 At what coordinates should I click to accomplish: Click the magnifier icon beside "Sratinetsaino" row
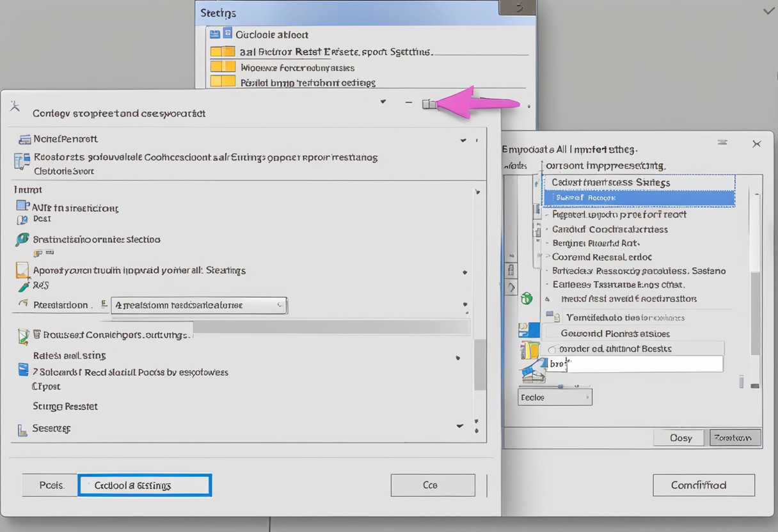[22, 240]
